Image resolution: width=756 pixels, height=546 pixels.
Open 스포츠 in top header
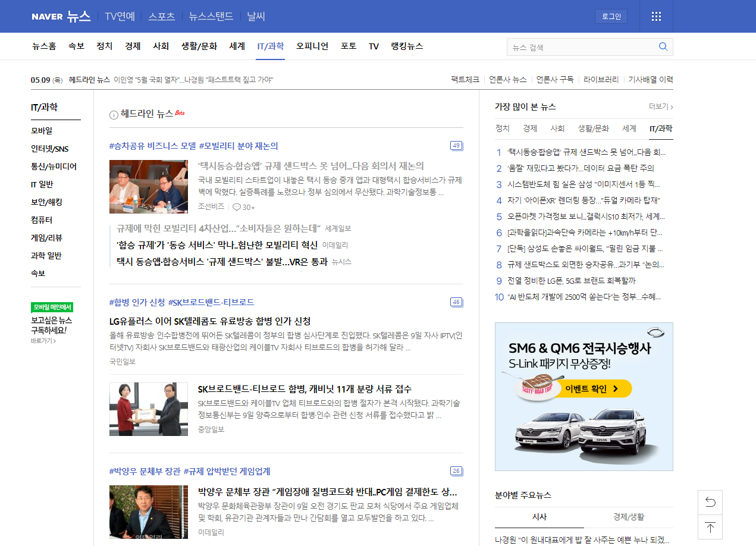point(161,16)
